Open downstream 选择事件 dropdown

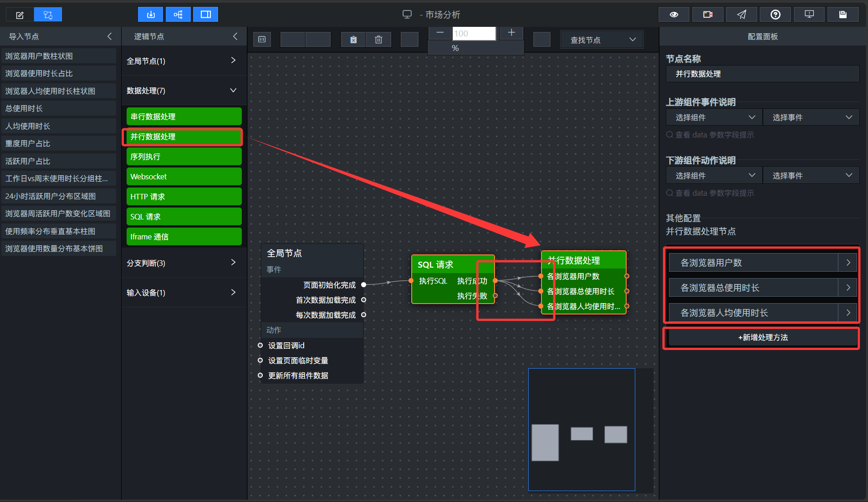tap(811, 176)
